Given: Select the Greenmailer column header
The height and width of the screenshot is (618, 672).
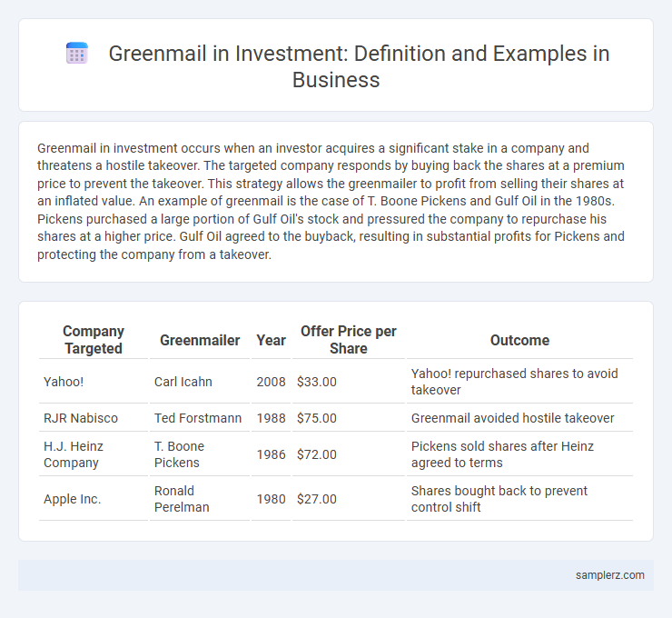Looking at the screenshot, I should point(200,340).
